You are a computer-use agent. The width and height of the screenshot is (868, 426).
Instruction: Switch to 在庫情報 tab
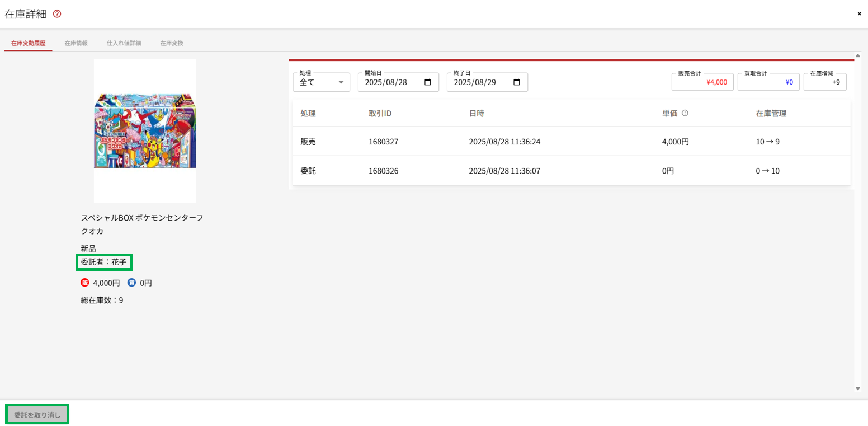coord(76,43)
